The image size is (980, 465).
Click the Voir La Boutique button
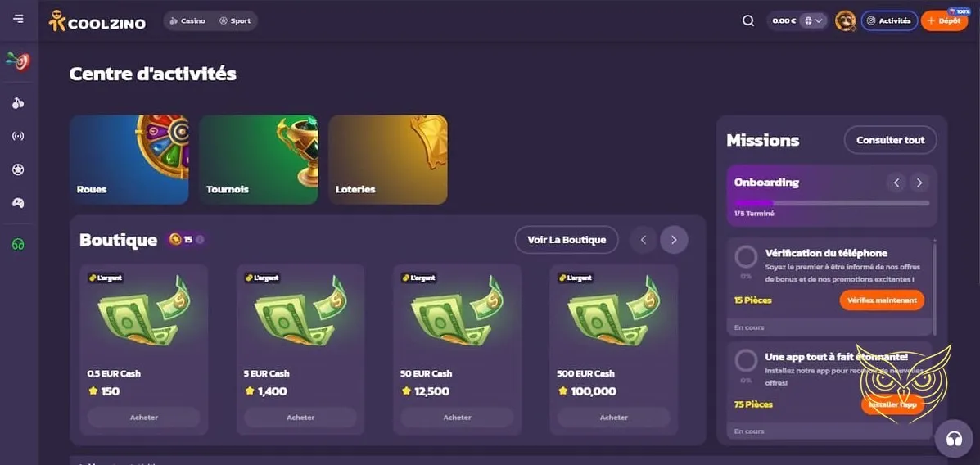coord(567,239)
